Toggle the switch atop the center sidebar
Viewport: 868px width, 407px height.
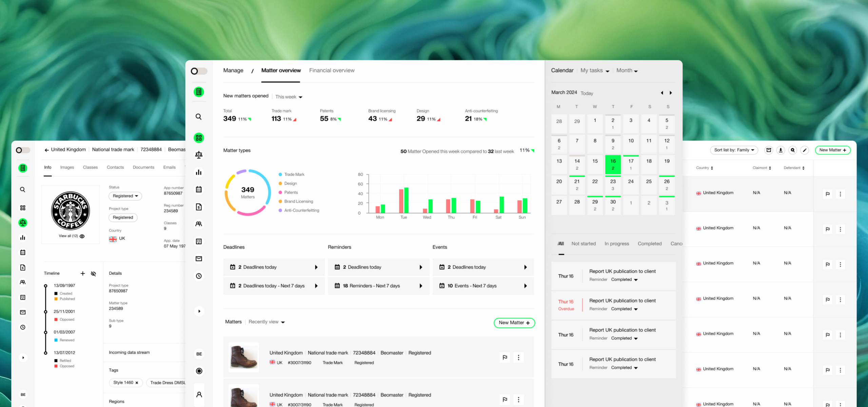[199, 71]
